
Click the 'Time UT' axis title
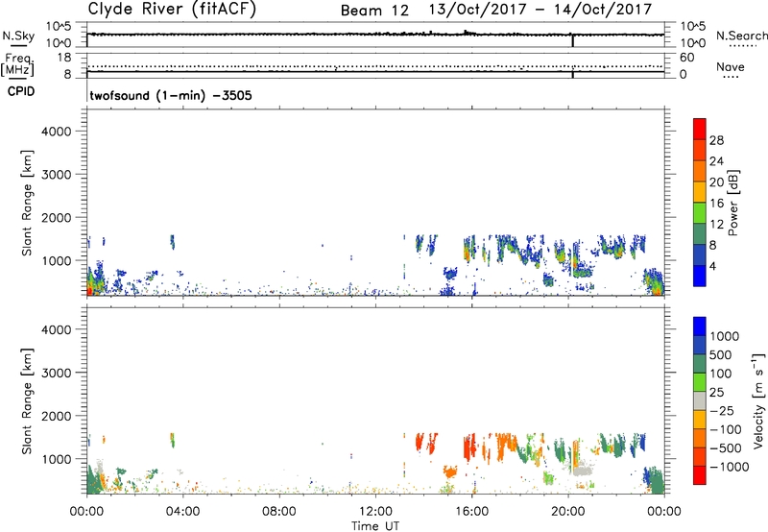(x=375, y=526)
